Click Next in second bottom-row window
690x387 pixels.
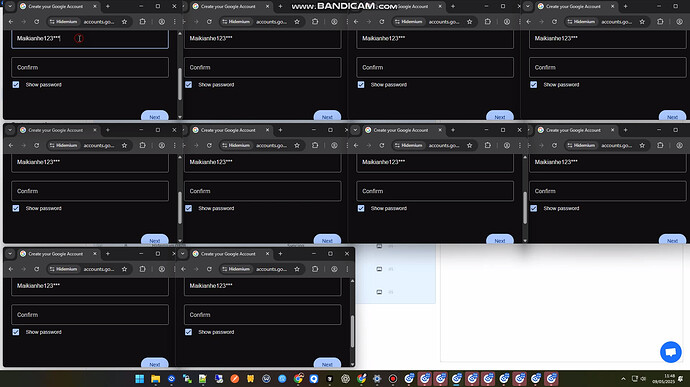coord(327,363)
